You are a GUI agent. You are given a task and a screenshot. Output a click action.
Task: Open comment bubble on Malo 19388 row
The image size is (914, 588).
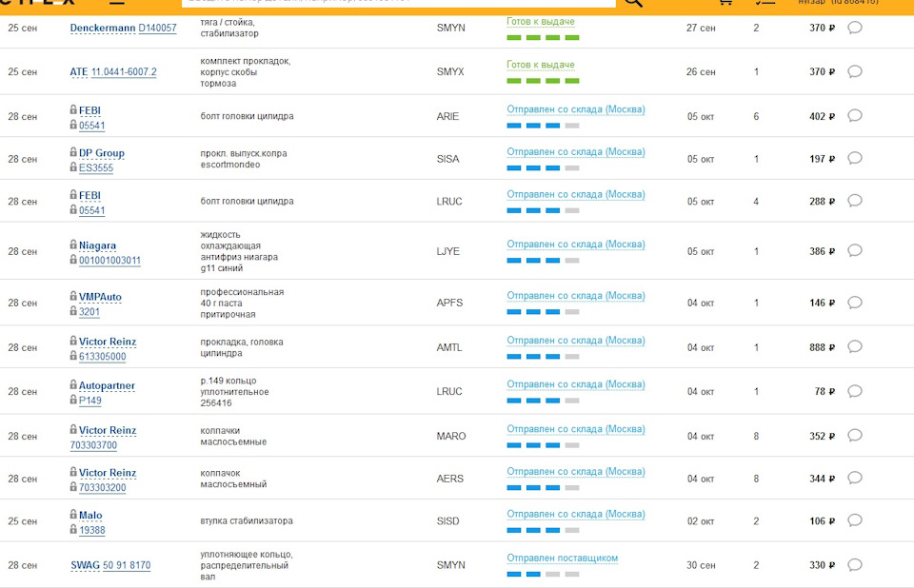[854, 521]
